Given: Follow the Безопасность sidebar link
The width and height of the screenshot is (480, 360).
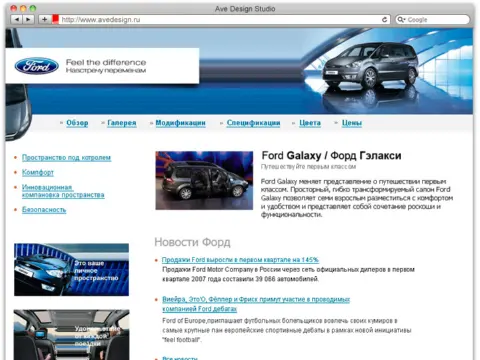Looking at the screenshot, I should pos(44,210).
